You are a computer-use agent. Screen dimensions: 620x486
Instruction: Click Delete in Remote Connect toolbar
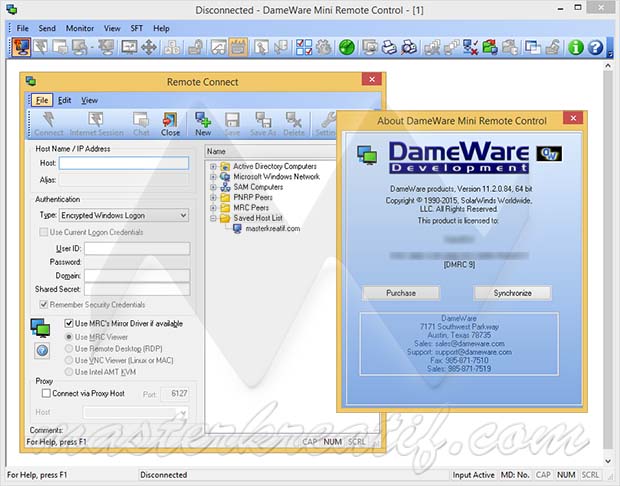pyautogui.click(x=294, y=124)
